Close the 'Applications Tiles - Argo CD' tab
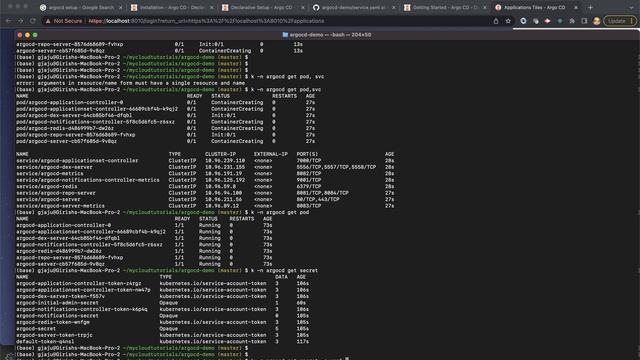Viewport: 640px width, 360px height. click(576, 7)
